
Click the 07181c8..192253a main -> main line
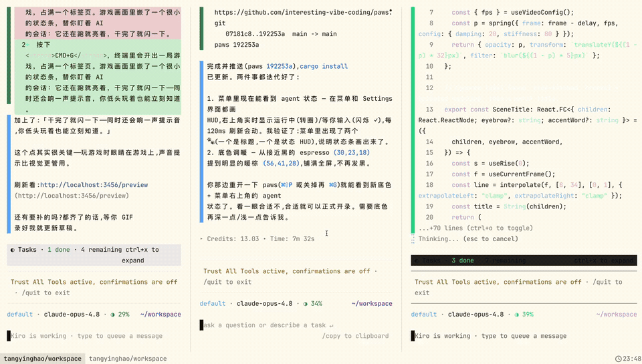281,34
